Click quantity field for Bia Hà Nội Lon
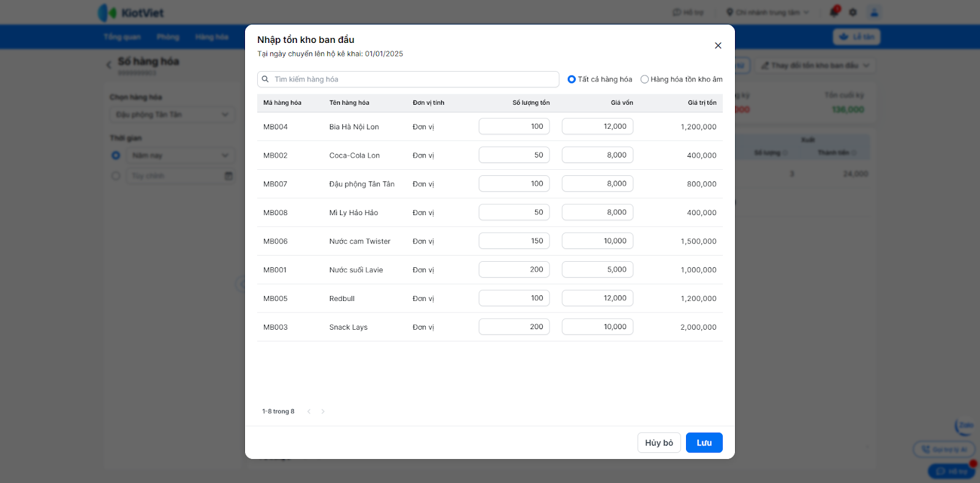 coord(514,126)
